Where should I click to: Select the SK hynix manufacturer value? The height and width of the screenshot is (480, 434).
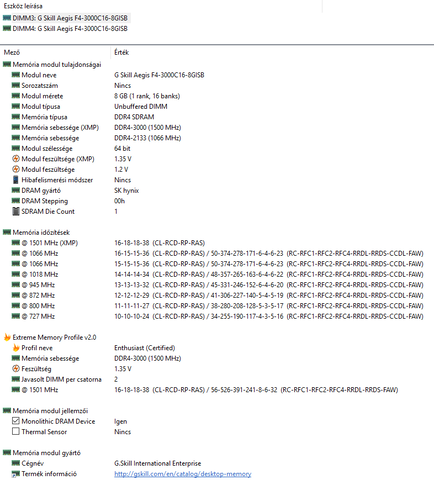click(x=126, y=190)
